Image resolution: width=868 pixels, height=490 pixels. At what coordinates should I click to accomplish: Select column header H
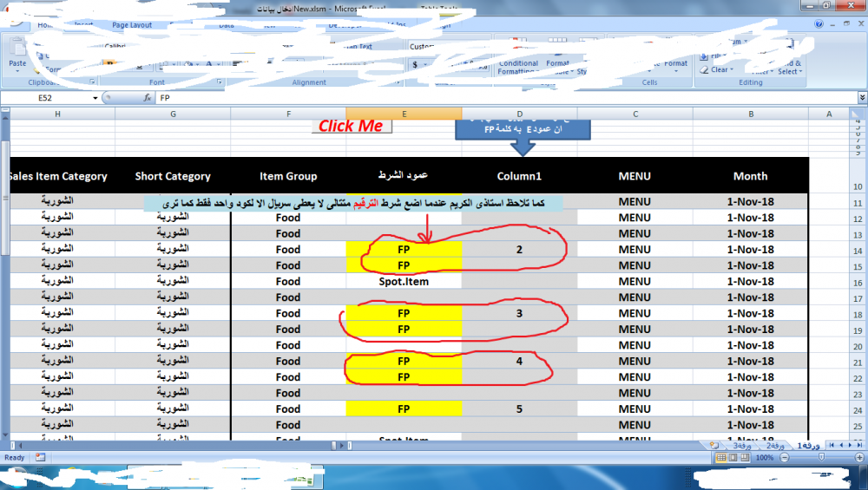pyautogui.click(x=57, y=114)
